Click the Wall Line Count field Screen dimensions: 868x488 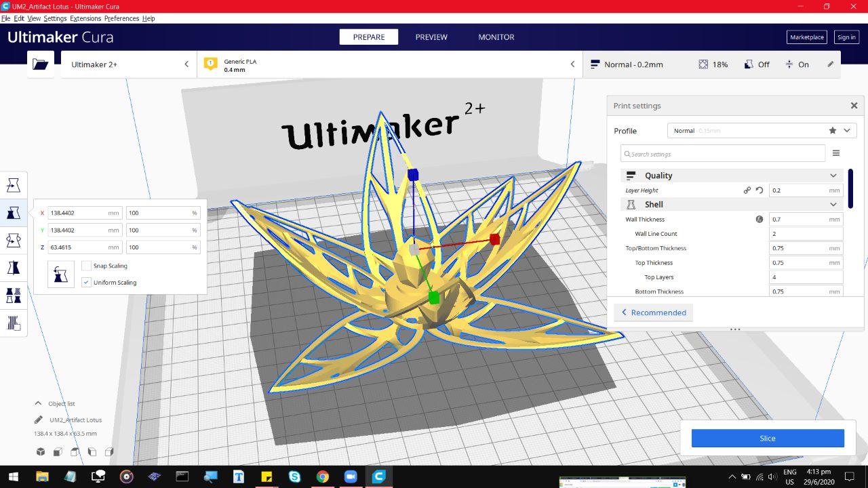pos(806,234)
